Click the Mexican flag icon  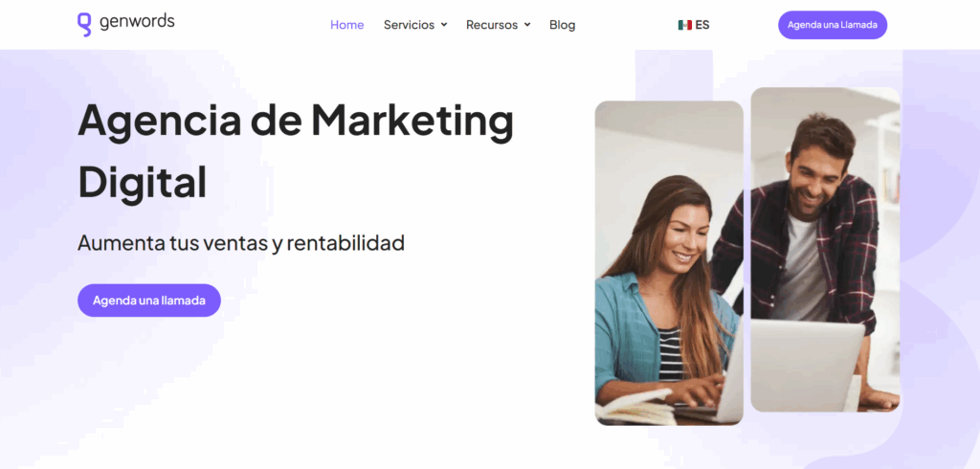685,25
